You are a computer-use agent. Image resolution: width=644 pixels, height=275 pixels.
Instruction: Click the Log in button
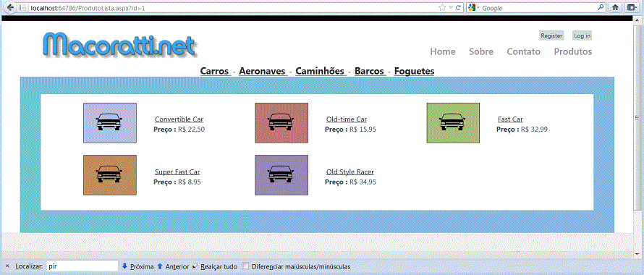[582, 35]
